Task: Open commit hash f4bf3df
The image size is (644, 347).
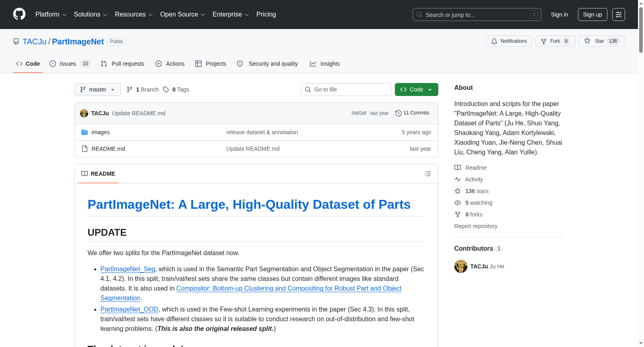Action: click(359, 113)
